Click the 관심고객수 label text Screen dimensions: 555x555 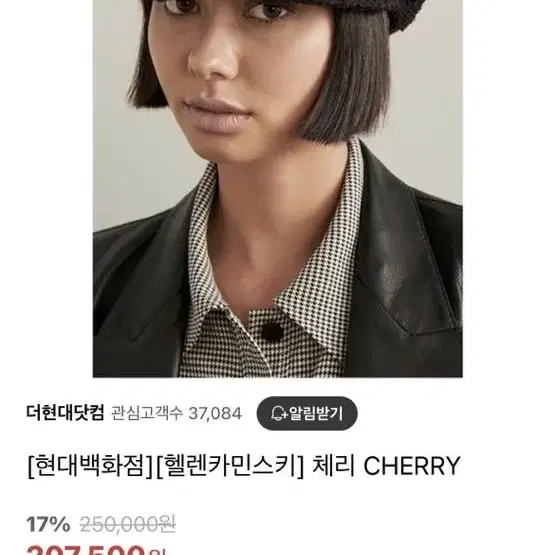pyautogui.click(x=147, y=413)
